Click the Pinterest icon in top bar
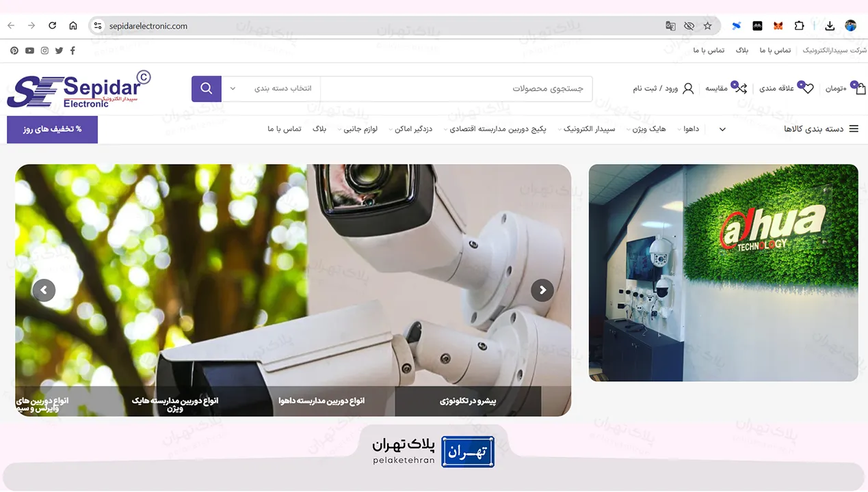This screenshot has width=868, height=492. [14, 51]
